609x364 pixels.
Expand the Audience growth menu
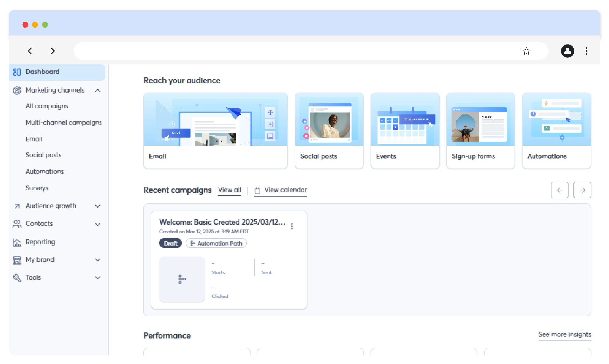tap(98, 206)
